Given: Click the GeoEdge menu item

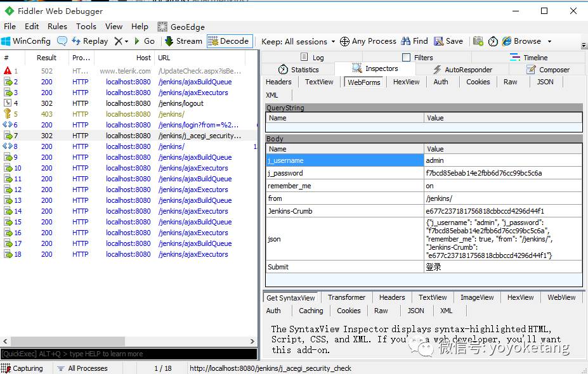Looking at the screenshot, I should [181, 27].
